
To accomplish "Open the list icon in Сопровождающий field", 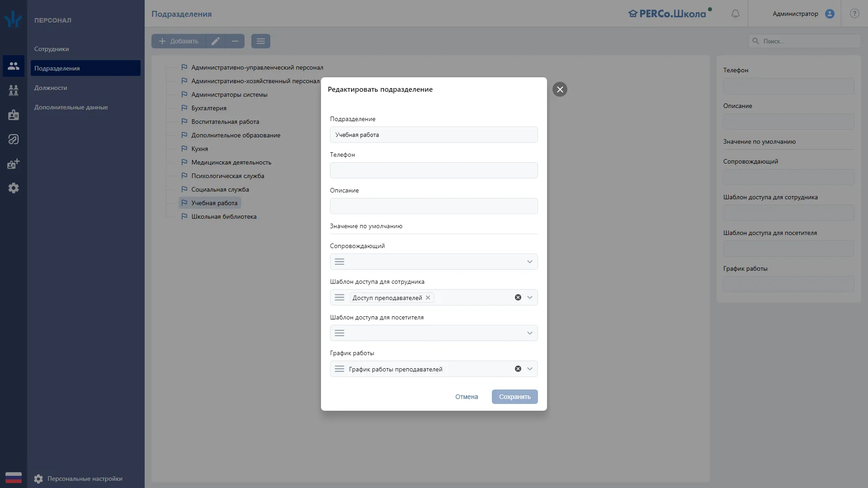I will (x=340, y=262).
